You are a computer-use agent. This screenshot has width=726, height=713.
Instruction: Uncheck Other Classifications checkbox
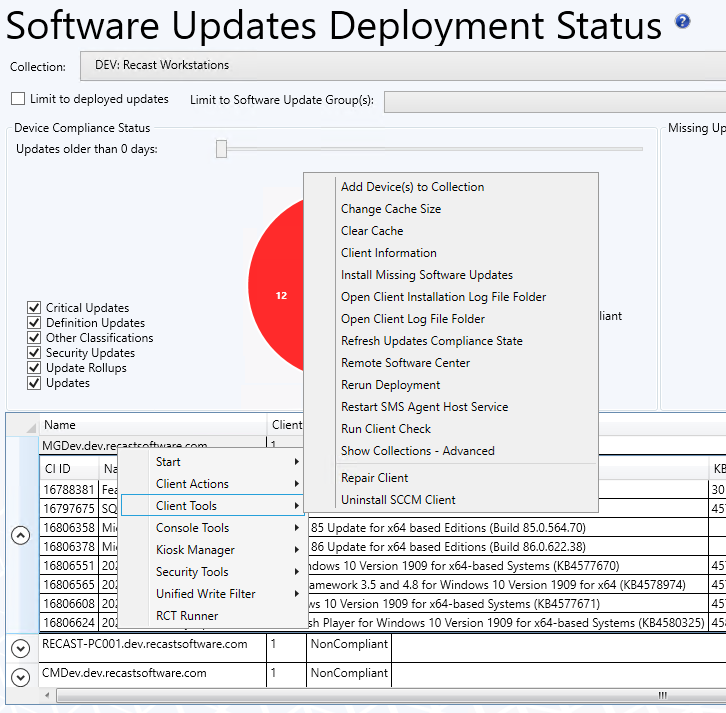tap(34, 338)
